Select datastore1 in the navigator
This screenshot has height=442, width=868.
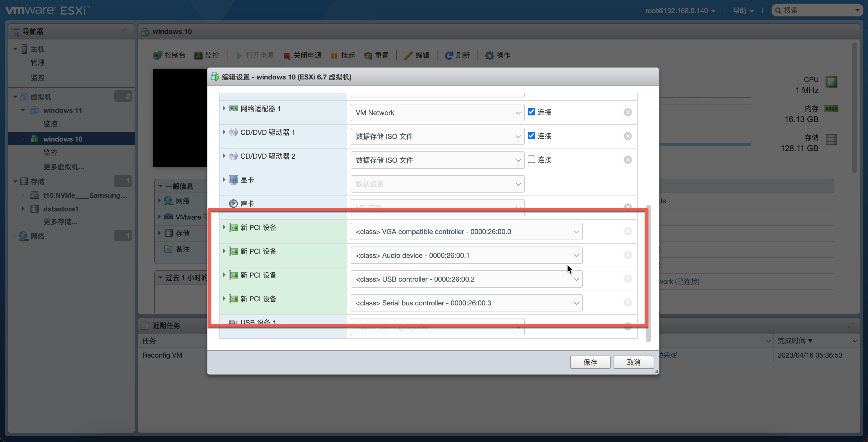[x=61, y=209]
